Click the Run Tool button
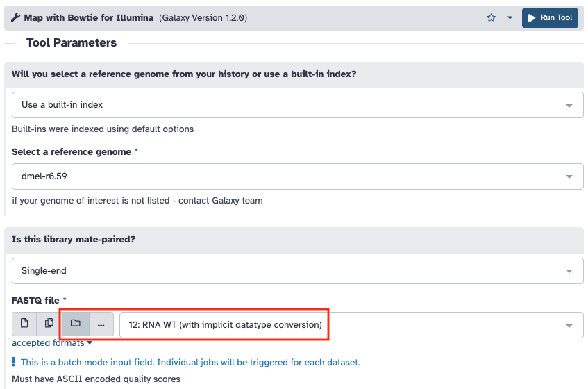588x389 pixels. [550, 17]
